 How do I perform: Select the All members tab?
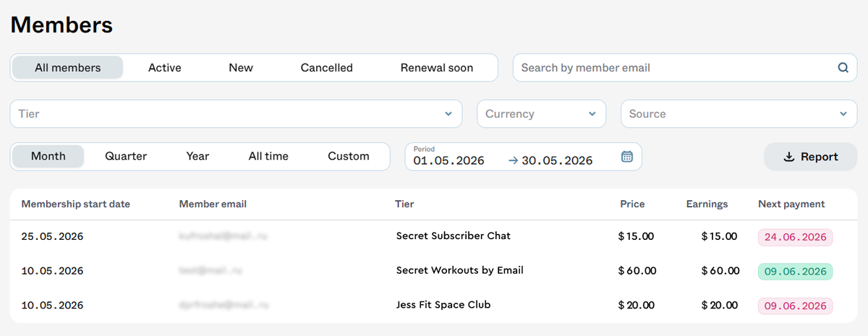[68, 68]
